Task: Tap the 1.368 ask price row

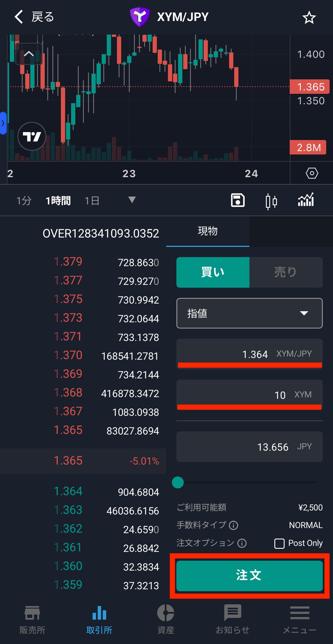Action: 83,393
